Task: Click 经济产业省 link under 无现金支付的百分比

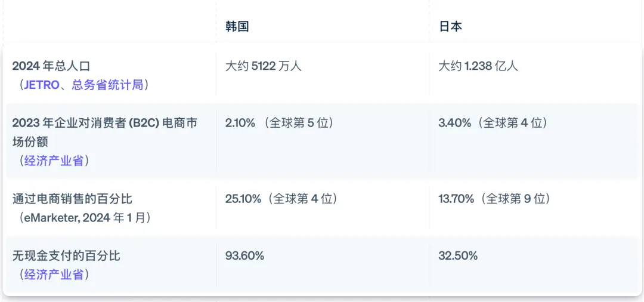Action: pyautogui.click(x=54, y=275)
